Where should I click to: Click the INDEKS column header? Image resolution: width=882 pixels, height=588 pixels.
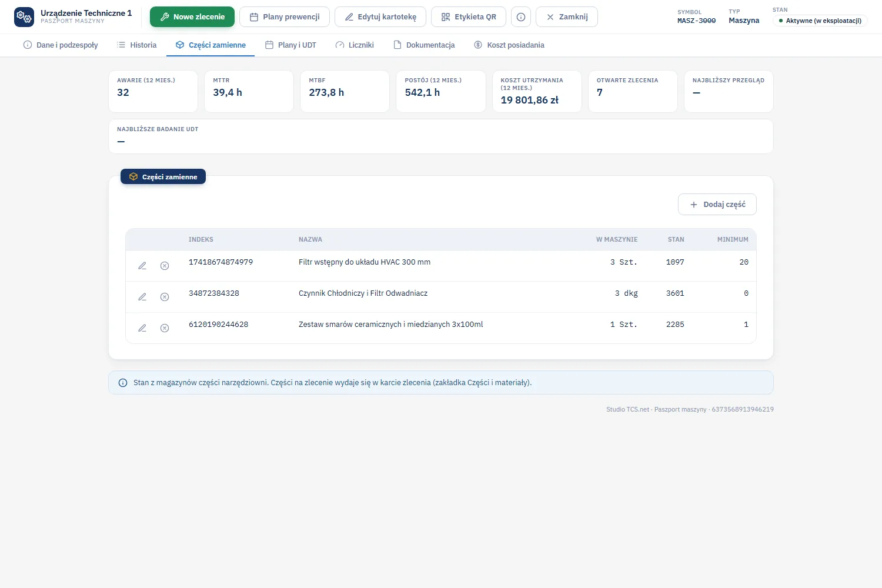(201, 240)
